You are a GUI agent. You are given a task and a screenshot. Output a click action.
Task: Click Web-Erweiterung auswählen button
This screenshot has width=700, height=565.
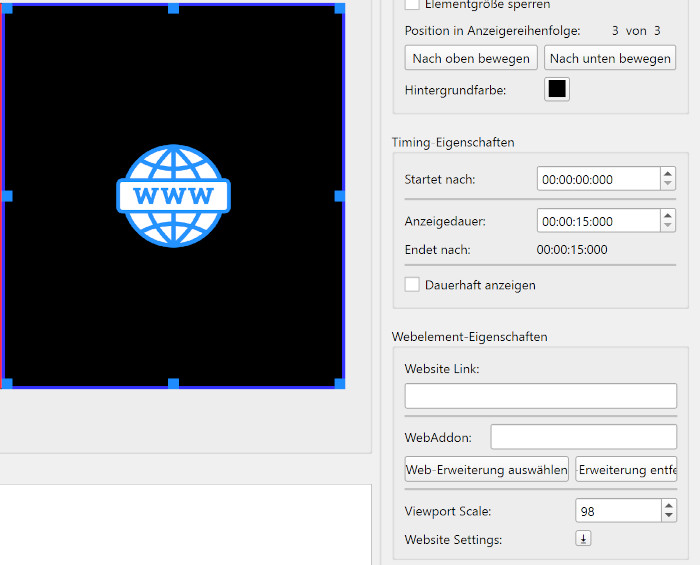tap(487, 469)
